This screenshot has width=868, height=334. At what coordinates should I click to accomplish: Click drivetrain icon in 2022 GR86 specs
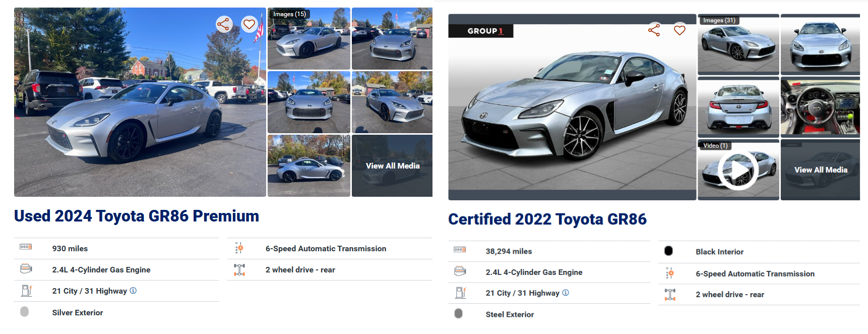click(x=670, y=295)
